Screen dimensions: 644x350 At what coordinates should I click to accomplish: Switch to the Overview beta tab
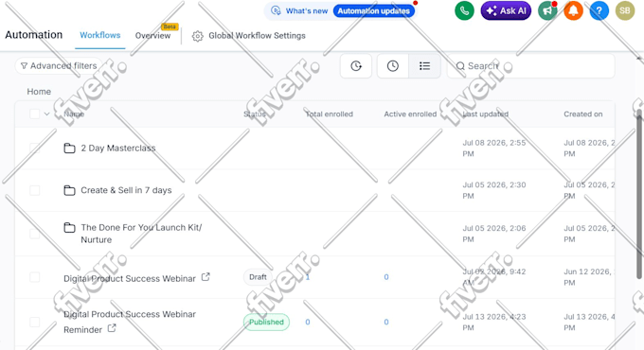[152, 36]
